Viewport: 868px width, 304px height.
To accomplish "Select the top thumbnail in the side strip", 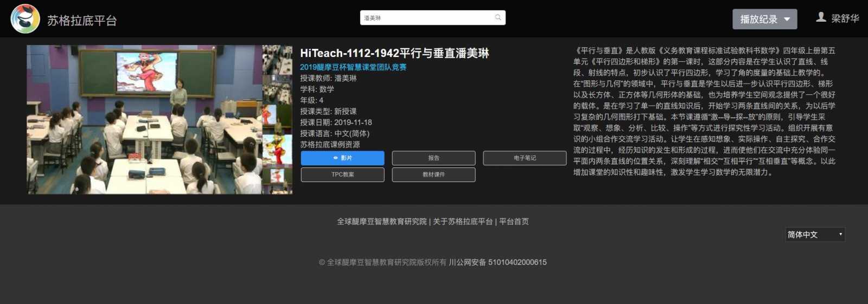I will coord(277,59).
